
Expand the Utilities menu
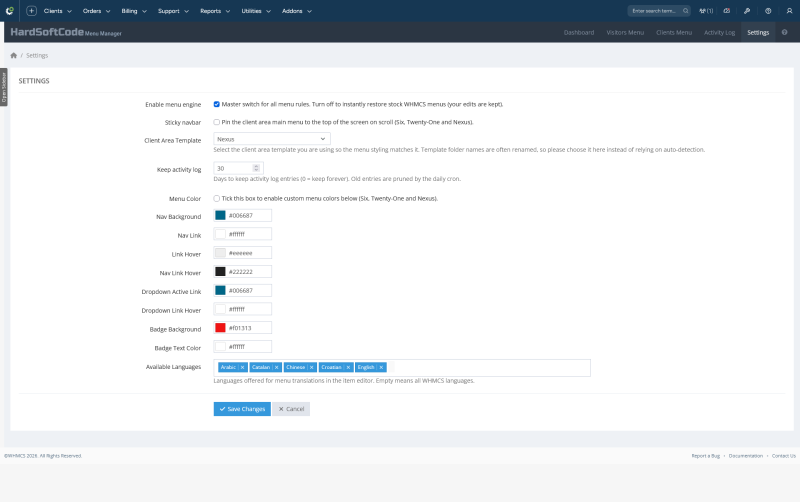pyautogui.click(x=256, y=11)
